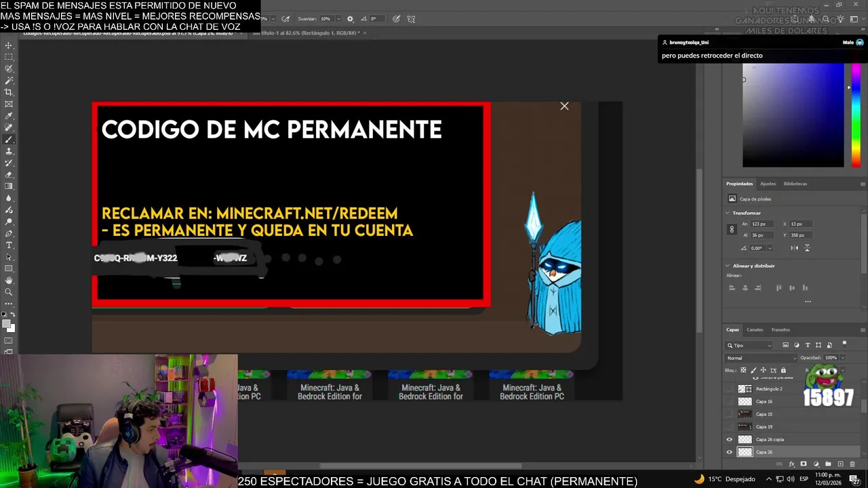Toggle the width-height link constraint
Viewport: 868px width, 488px height.
click(x=732, y=229)
